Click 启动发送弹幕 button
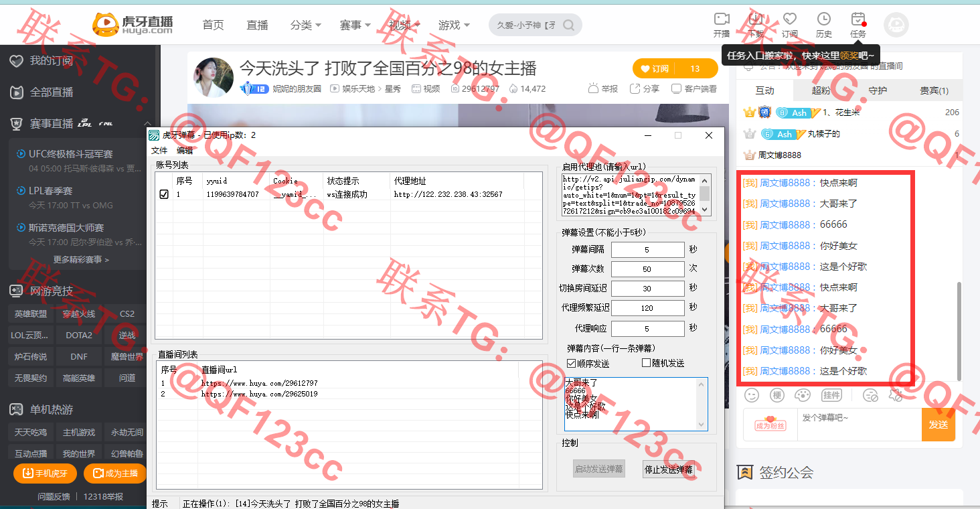This screenshot has width=980, height=509. pos(599,469)
